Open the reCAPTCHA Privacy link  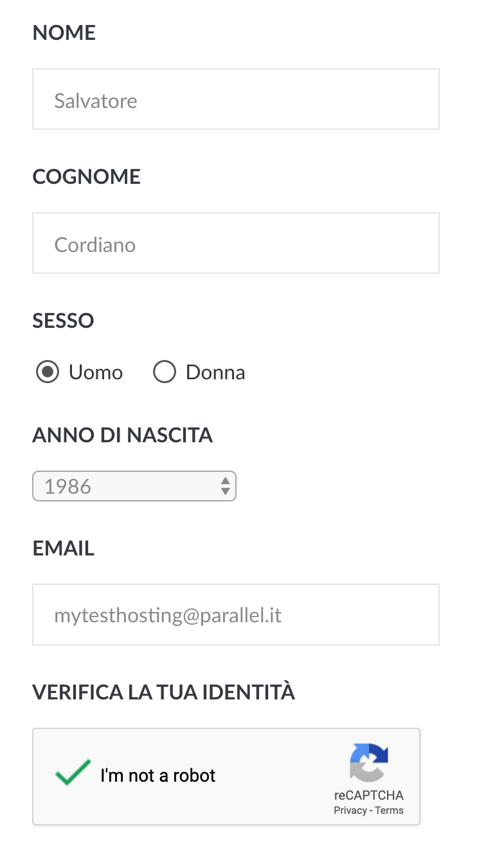(350, 810)
